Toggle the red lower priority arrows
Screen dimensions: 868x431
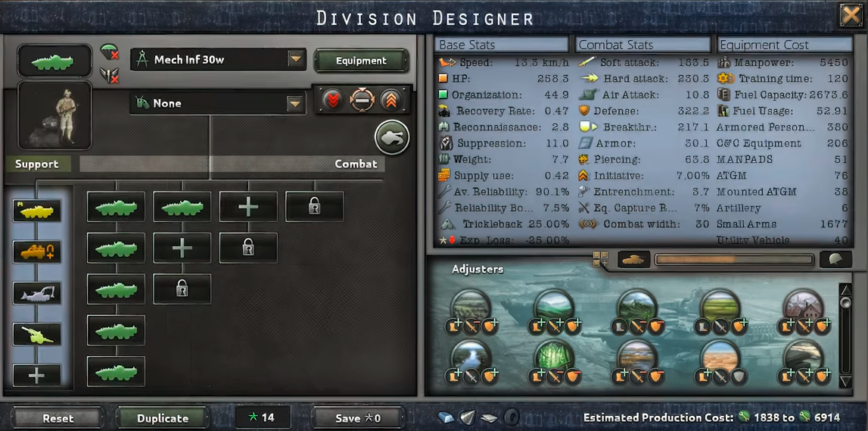(333, 100)
